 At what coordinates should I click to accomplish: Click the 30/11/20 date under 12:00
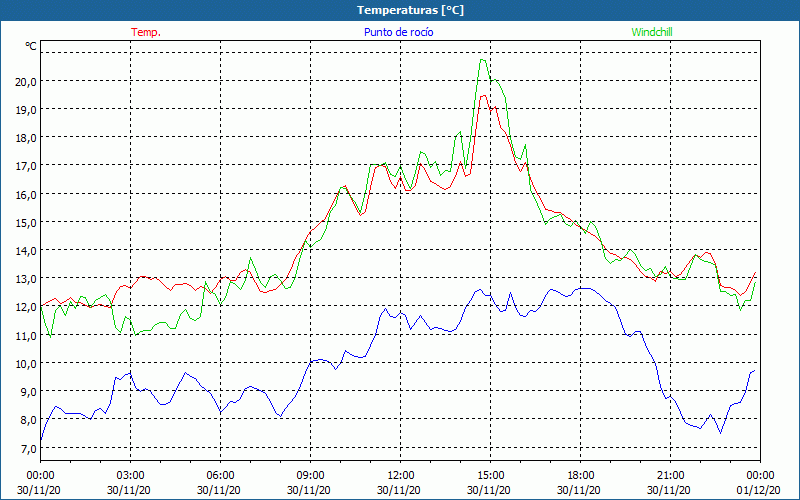[x=398, y=490]
